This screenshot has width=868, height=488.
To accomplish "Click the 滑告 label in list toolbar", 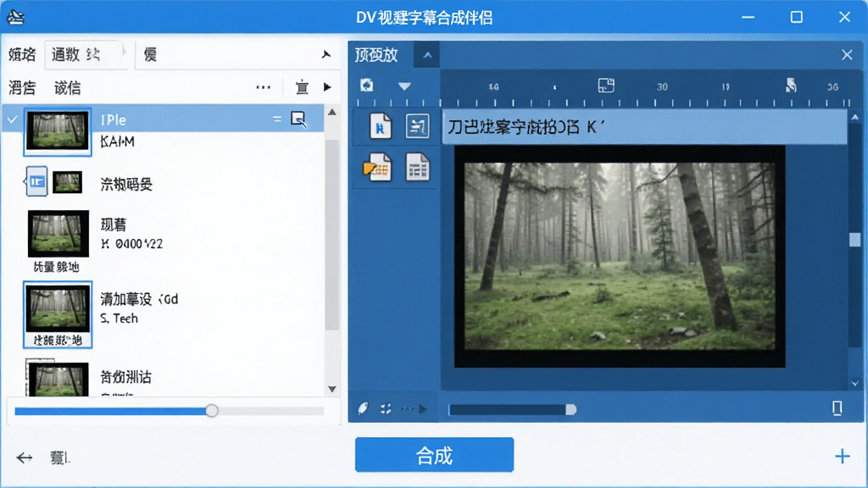I will [22, 87].
